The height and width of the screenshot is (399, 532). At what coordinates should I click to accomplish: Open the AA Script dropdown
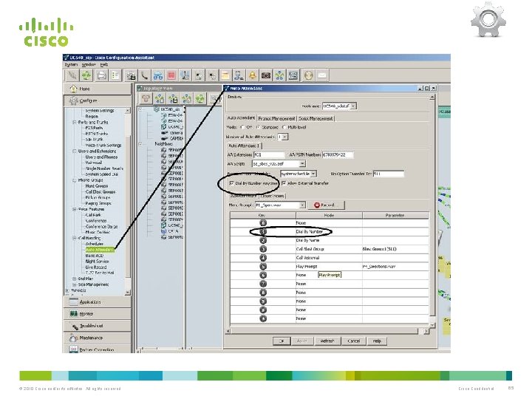pyautogui.click(x=302, y=163)
